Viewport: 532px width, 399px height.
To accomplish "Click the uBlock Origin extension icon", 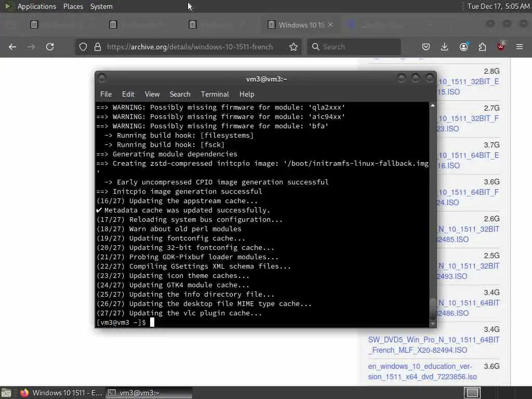I will pyautogui.click(x=501, y=46).
